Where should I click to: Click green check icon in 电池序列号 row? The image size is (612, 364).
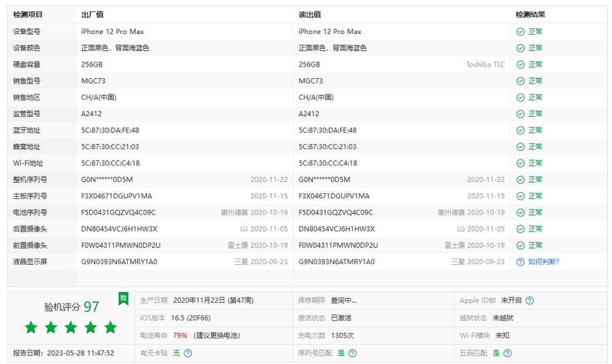(x=520, y=213)
